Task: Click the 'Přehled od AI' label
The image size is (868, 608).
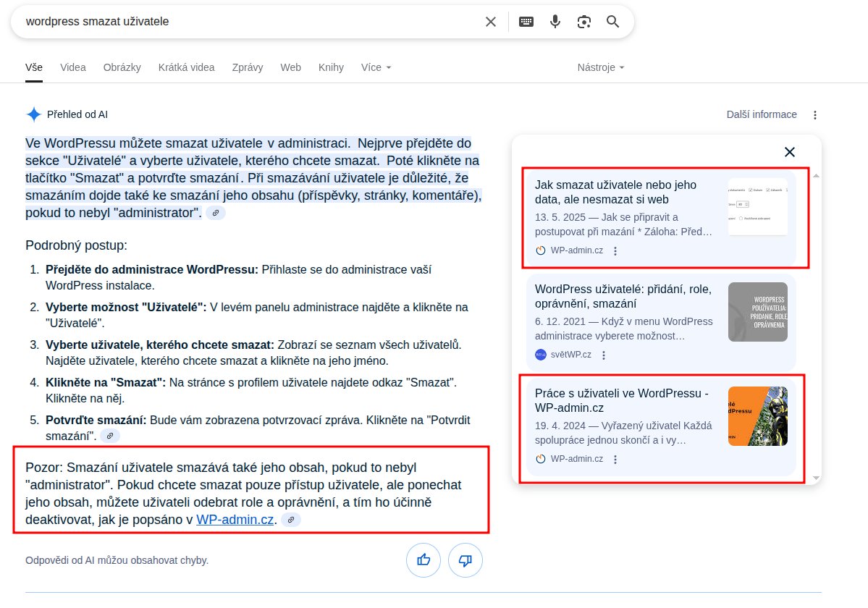Action: pos(77,114)
